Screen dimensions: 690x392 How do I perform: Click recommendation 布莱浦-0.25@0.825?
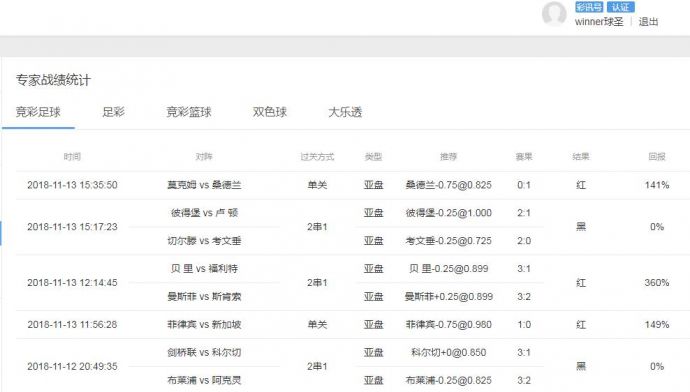(x=448, y=380)
